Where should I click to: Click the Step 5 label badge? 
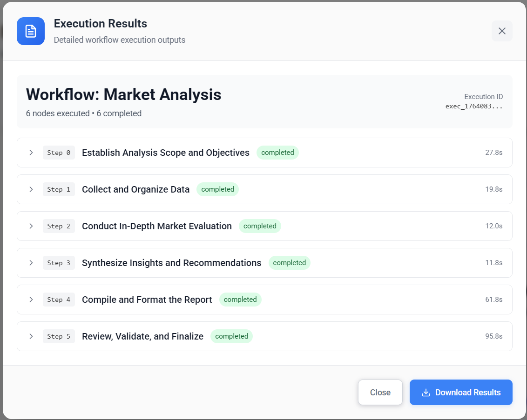coord(59,336)
